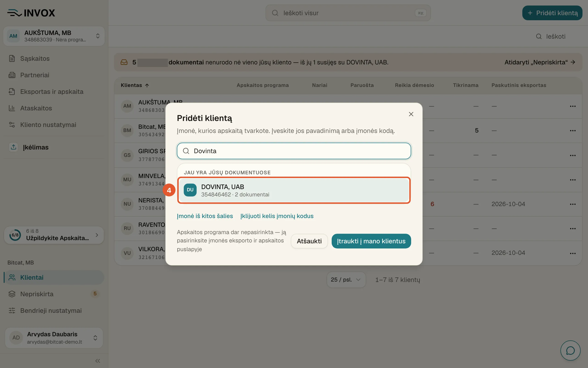Open the chat support bubble icon
This screenshot has height=368, width=588.
coord(570,351)
